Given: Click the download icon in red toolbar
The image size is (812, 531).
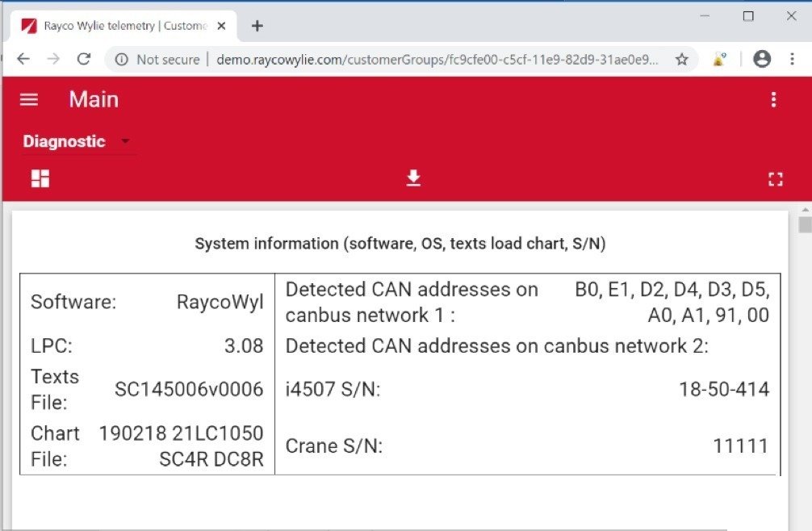Looking at the screenshot, I should 413,178.
